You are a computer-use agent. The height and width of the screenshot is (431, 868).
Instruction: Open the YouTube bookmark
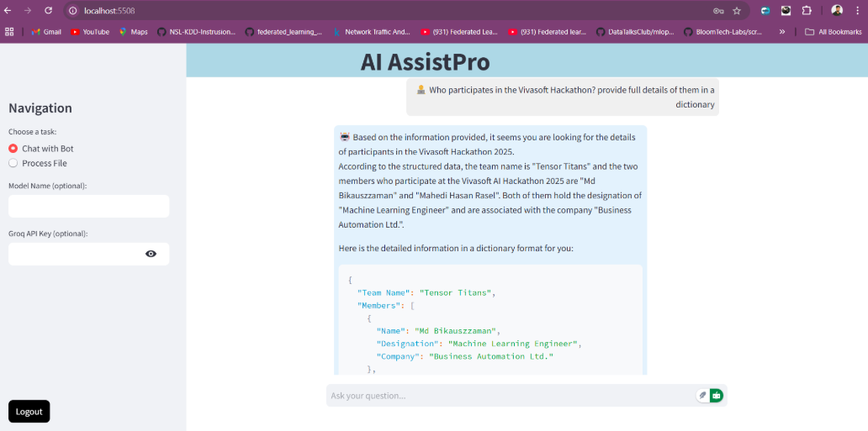(90, 32)
